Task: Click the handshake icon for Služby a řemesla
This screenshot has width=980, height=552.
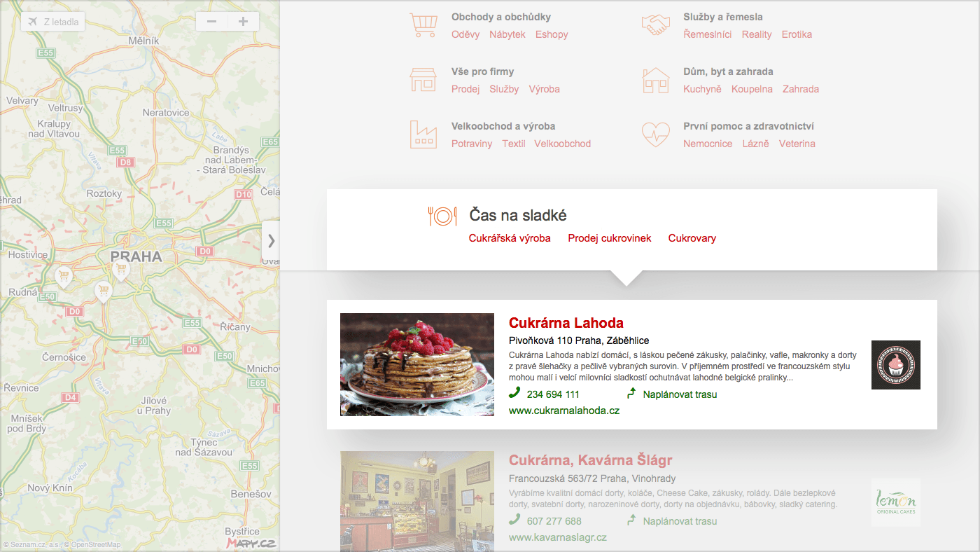Action: 656,25
